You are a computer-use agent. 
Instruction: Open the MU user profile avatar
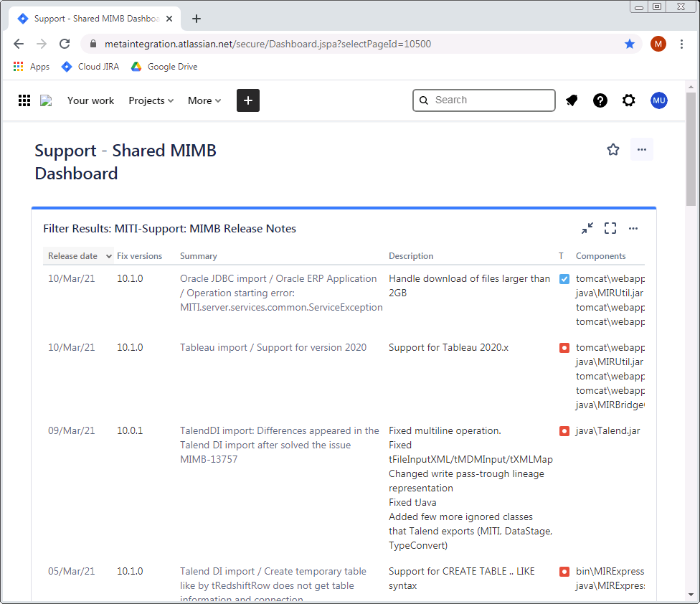[659, 100]
